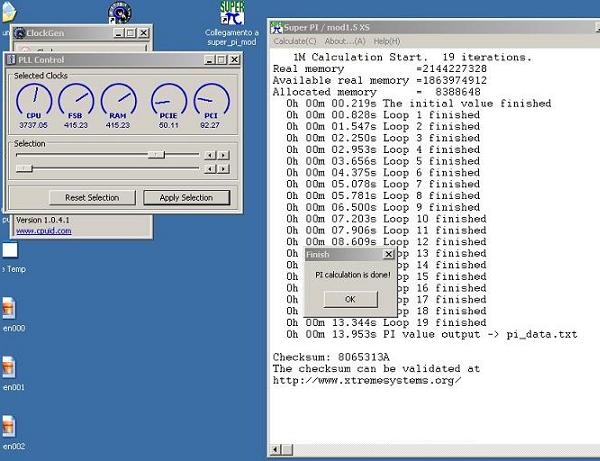600x461 pixels.
Task: Click the PCI clock gauge
Action: pos(211,100)
